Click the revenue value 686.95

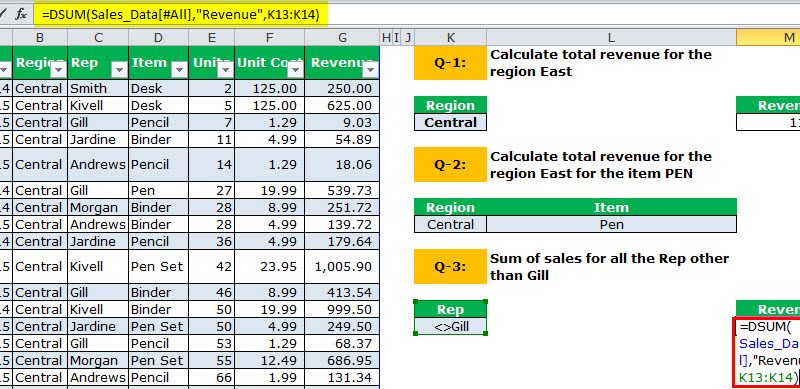342,360
